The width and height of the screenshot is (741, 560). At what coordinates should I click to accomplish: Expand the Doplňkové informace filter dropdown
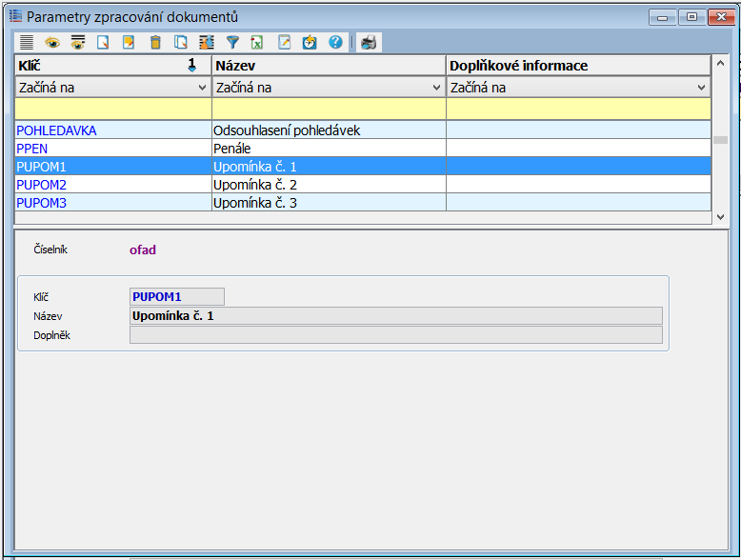(702, 88)
